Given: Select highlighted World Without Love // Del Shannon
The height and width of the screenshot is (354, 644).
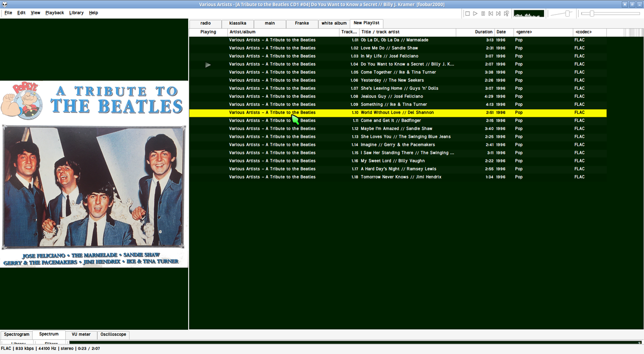Looking at the screenshot, I should [398, 113].
